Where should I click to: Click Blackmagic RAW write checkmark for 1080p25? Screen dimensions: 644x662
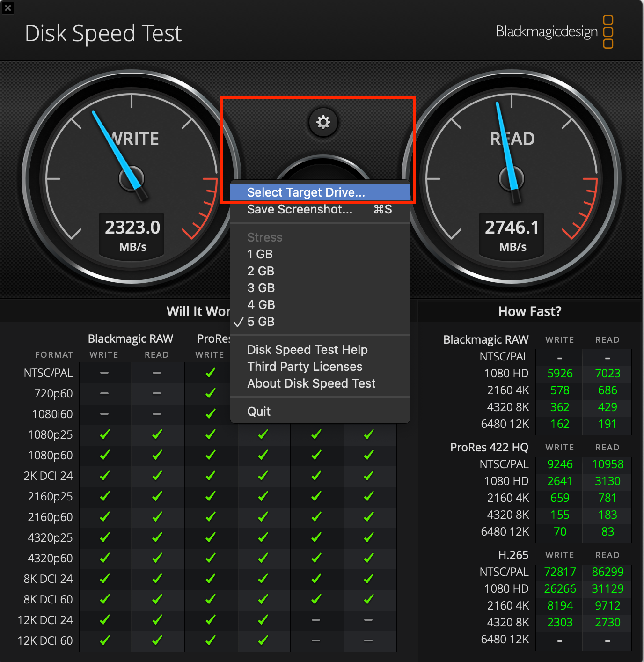point(105,434)
